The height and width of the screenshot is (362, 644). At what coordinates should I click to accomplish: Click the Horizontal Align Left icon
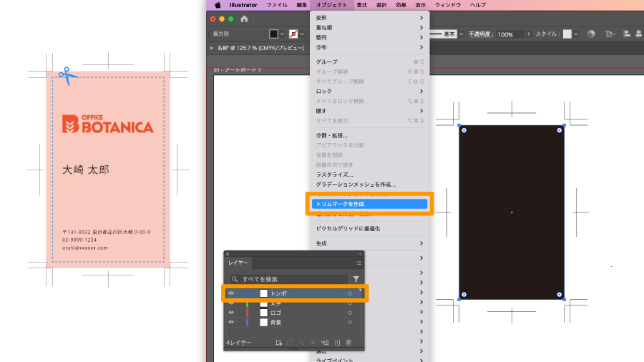pyautogui.click(x=627, y=34)
